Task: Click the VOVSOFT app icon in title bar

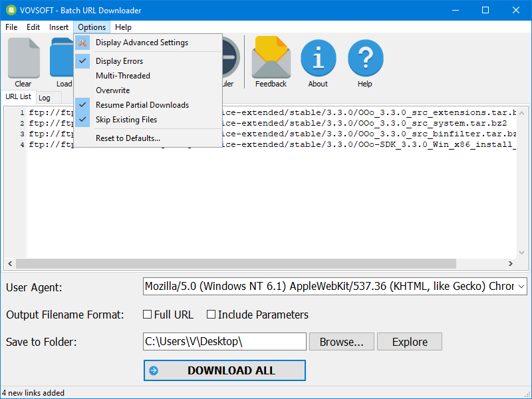Action: pyautogui.click(x=11, y=10)
